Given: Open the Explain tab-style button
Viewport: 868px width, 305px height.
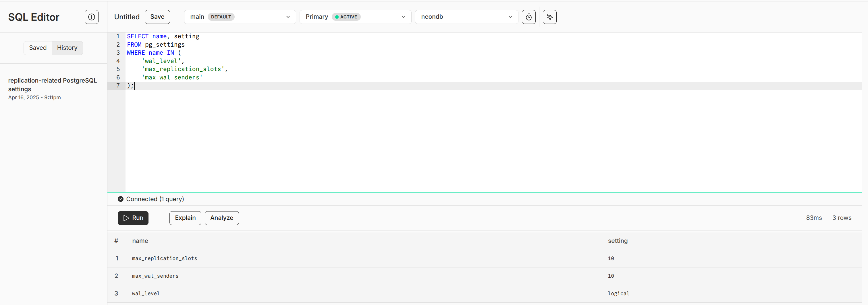Looking at the screenshot, I should tap(185, 218).
